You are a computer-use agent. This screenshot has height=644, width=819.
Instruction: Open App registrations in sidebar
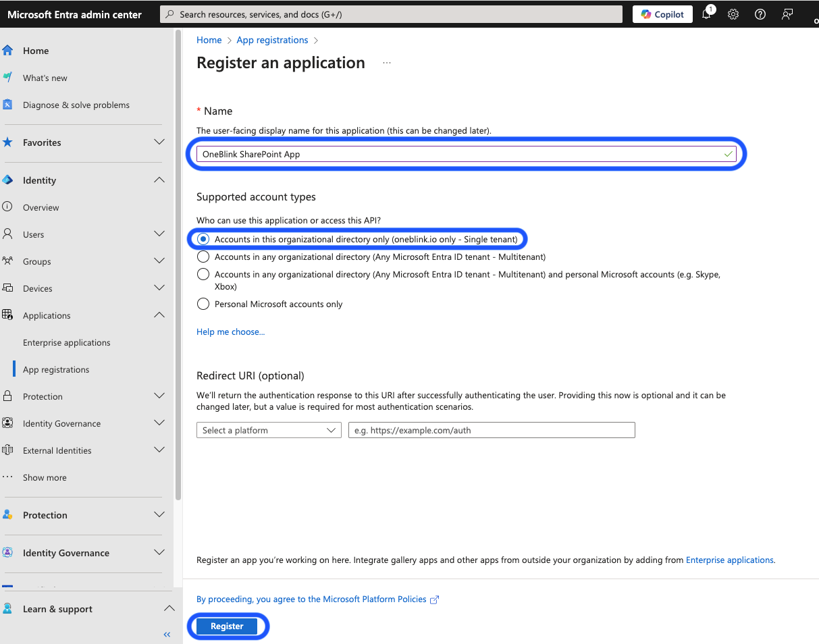pos(56,369)
